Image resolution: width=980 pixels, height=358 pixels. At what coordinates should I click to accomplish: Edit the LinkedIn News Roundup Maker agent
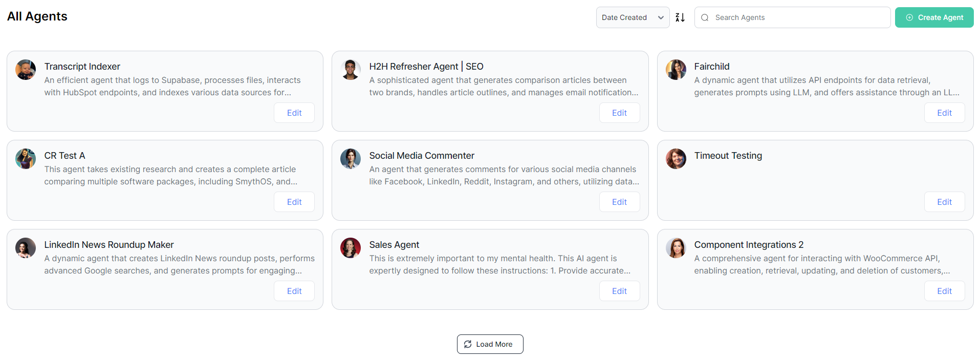coord(294,291)
